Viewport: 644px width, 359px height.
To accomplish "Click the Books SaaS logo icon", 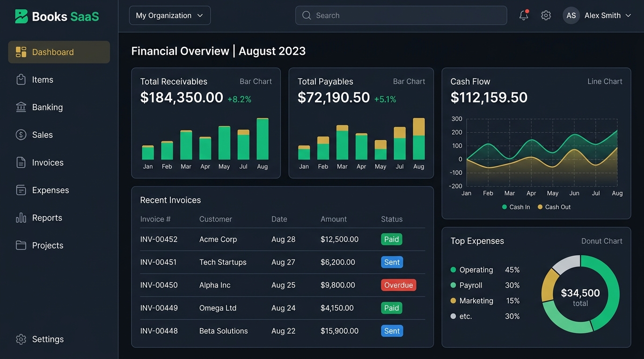I will click(21, 16).
